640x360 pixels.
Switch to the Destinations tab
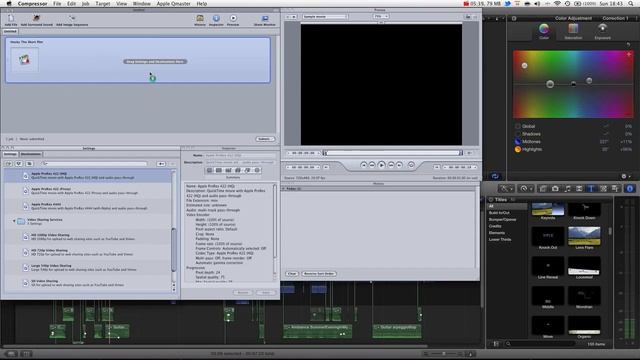(31, 154)
